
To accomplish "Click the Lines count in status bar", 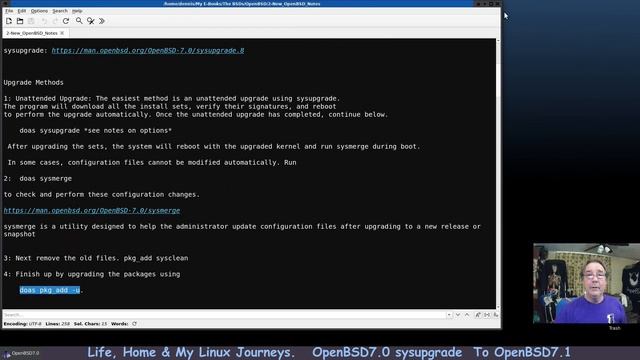I will click(57, 324).
